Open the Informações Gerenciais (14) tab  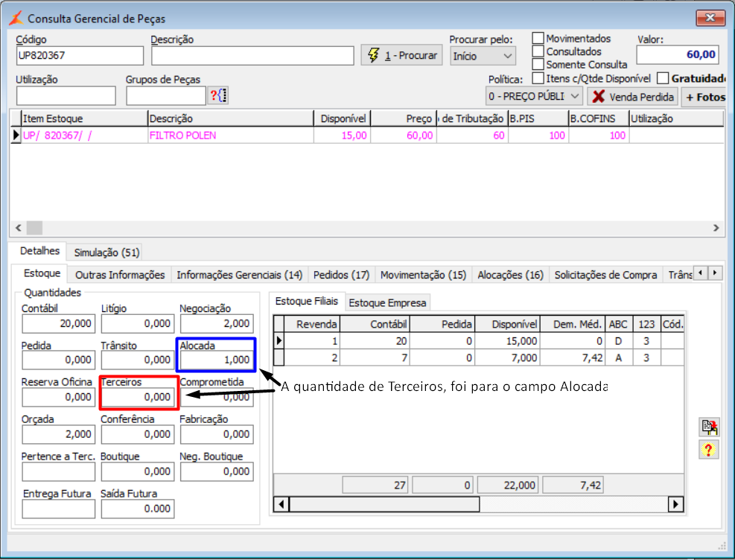[x=239, y=275]
